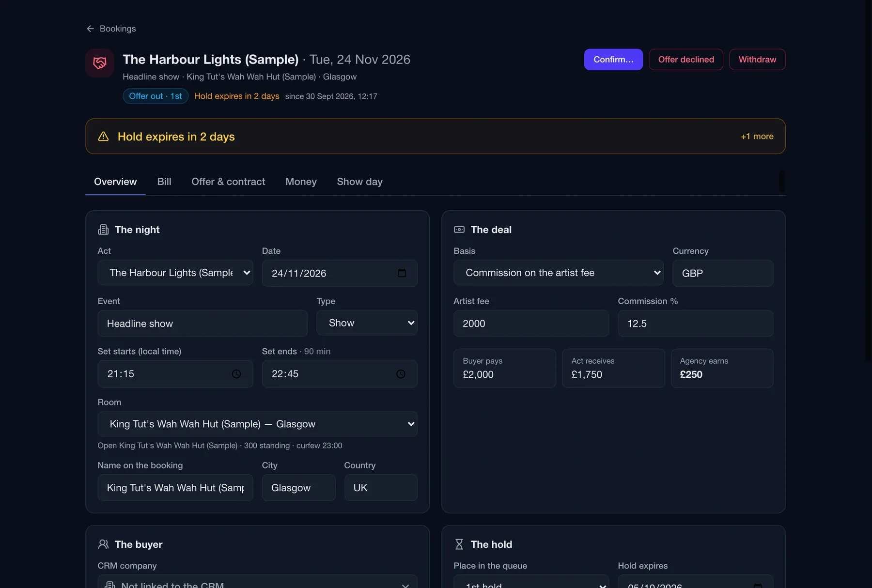Click the hourglass icon beside The hold
The height and width of the screenshot is (588, 872).
[x=459, y=544]
